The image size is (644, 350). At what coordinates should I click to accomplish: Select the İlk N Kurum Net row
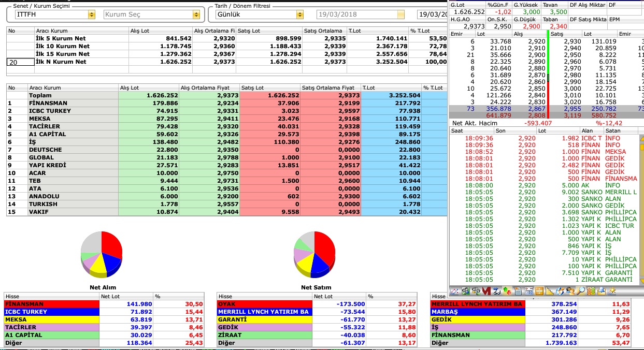(x=226, y=62)
